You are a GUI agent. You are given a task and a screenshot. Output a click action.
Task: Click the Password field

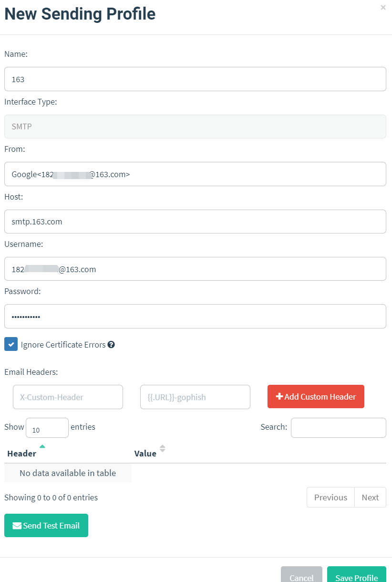tap(195, 317)
